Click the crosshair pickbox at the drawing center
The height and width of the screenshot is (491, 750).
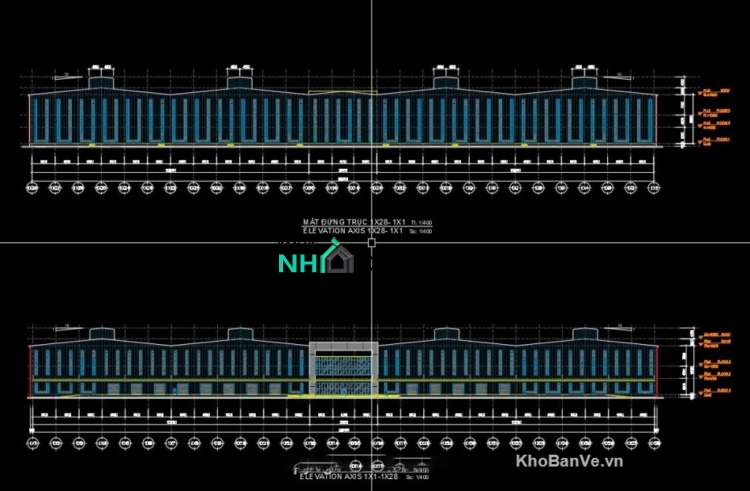tap(372, 242)
